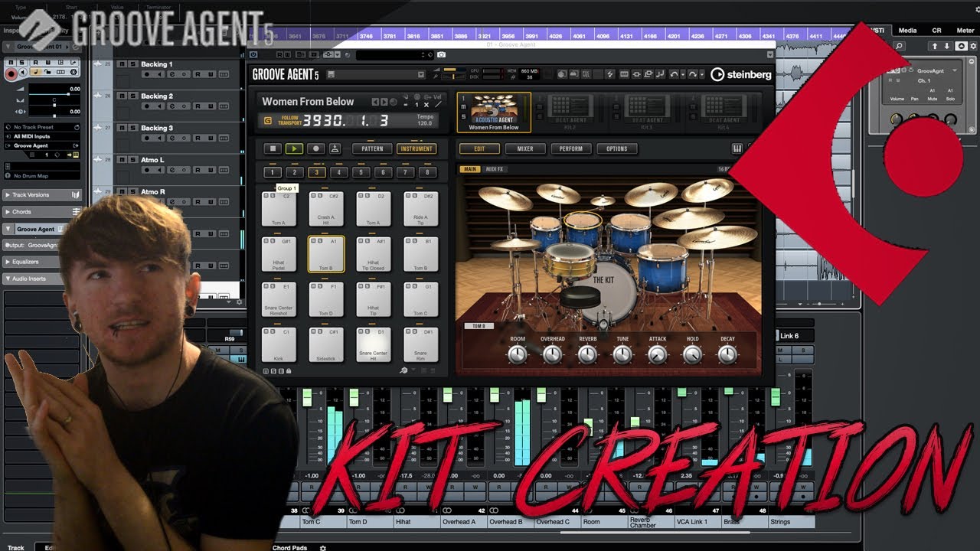Trigger the G#1 Hihat Pedal pad
Image resolution: width=980 pixels, height=551 pixels.
pos(279,254)
